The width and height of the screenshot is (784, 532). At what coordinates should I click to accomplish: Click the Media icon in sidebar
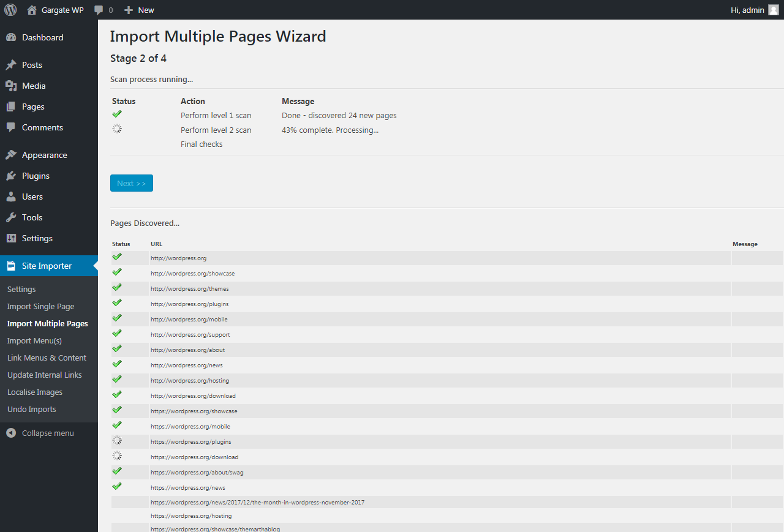11,86
